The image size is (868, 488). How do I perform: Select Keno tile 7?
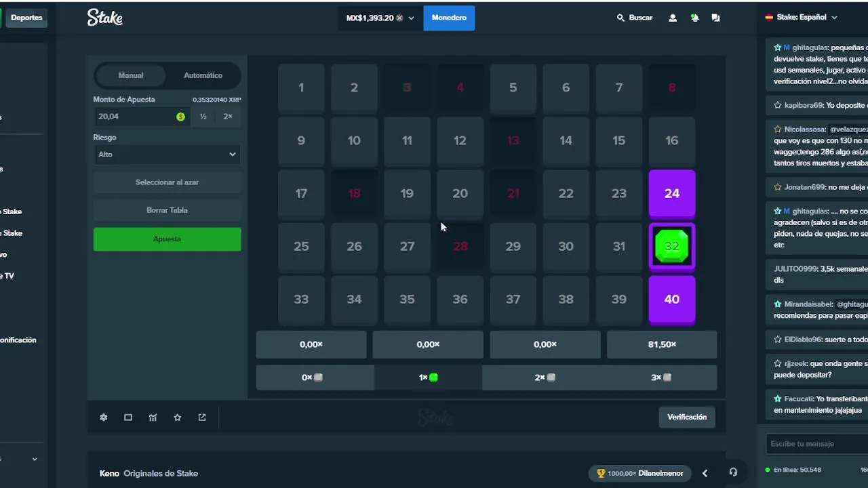[619, 87]
